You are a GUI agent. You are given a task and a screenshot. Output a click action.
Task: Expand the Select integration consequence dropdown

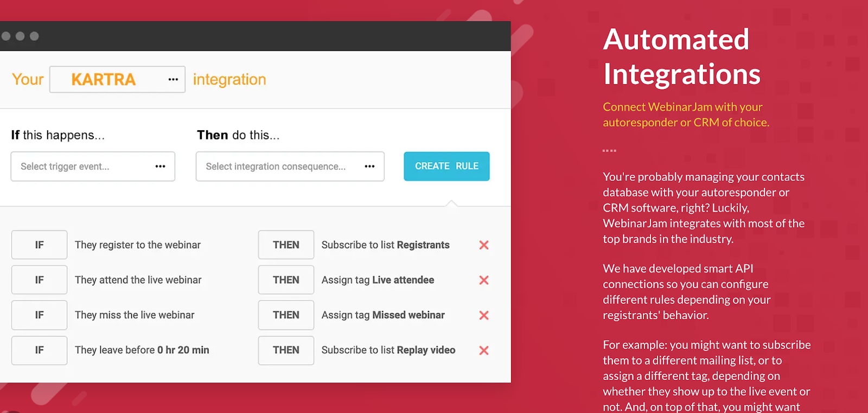(290, 167)
